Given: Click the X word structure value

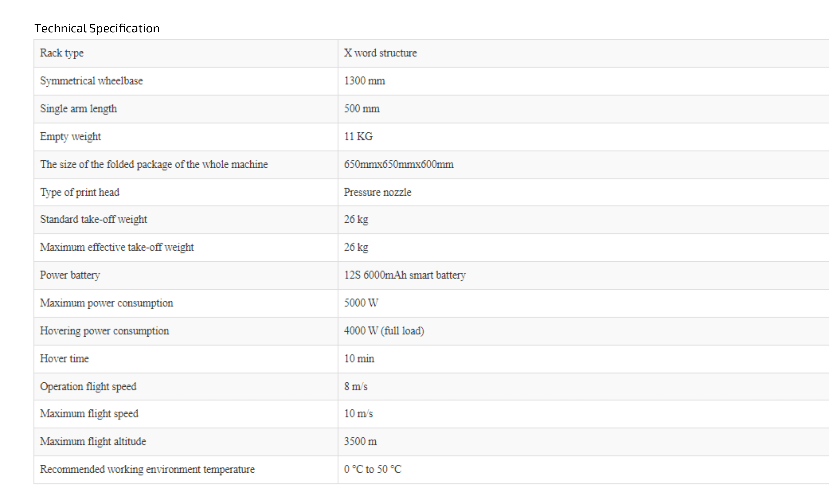Looking at the screenshot, I should pos(380,53).
